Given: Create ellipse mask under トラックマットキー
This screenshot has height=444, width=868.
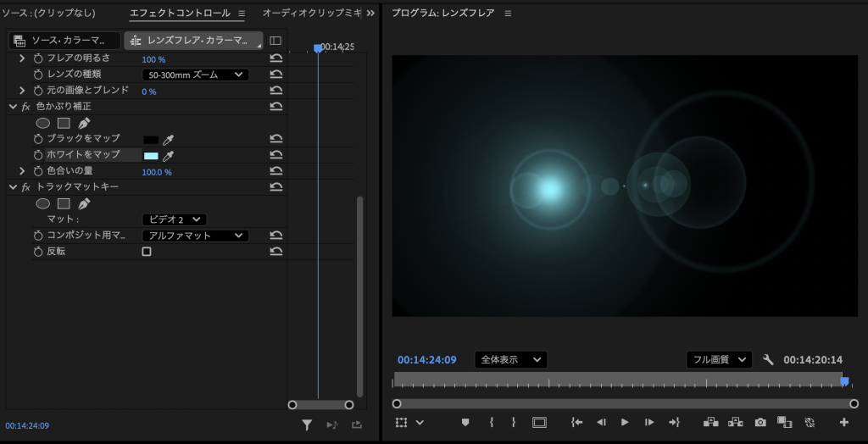Looking at the screenshot, I should click(x=42, y=203).
